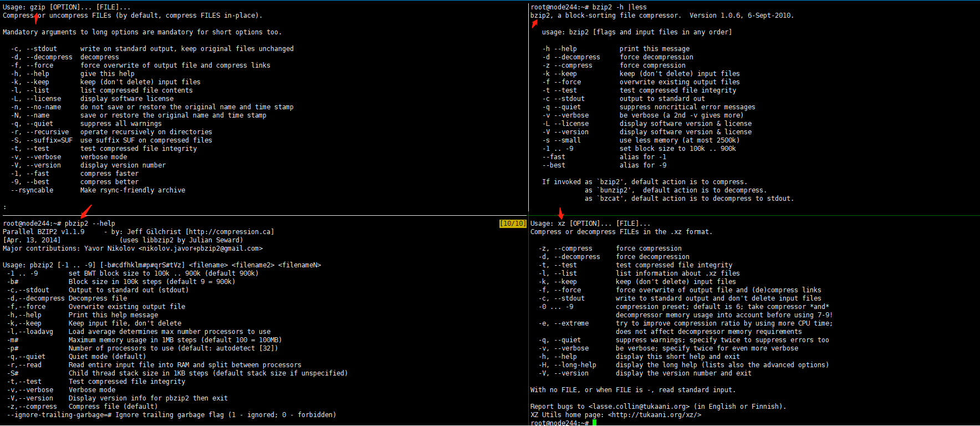Click the 'bzcat' default action line
Viewport: 980px width, 426px height.
point(689,199)
